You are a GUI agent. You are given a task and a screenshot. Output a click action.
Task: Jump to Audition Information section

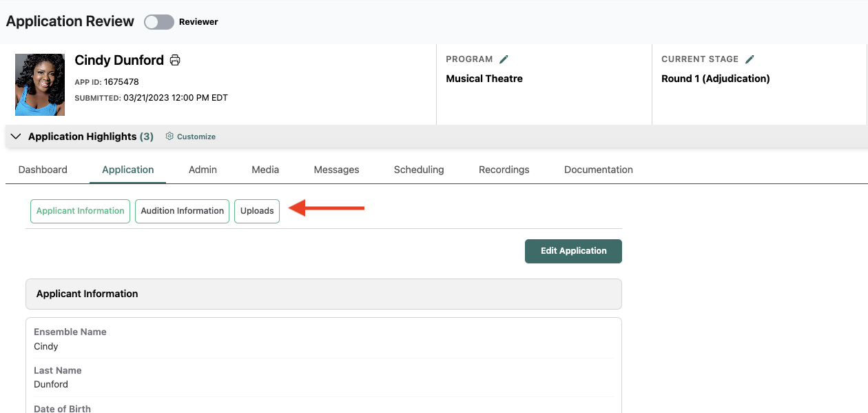182,211
